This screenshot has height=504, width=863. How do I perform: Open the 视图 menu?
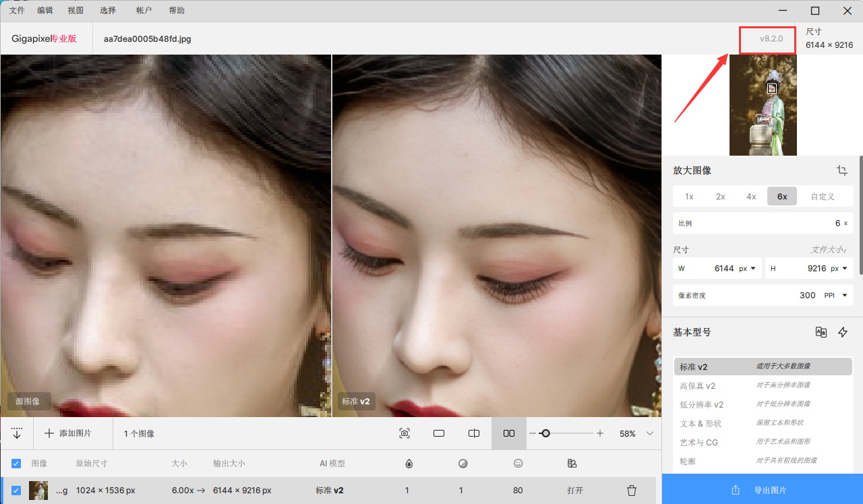coord(76,11)
